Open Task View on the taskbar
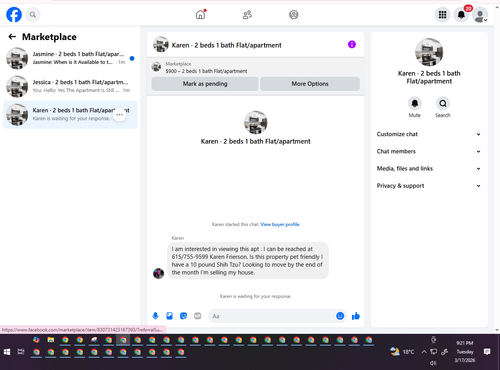Viewport: 500px width, 370px height. point(21,352)
